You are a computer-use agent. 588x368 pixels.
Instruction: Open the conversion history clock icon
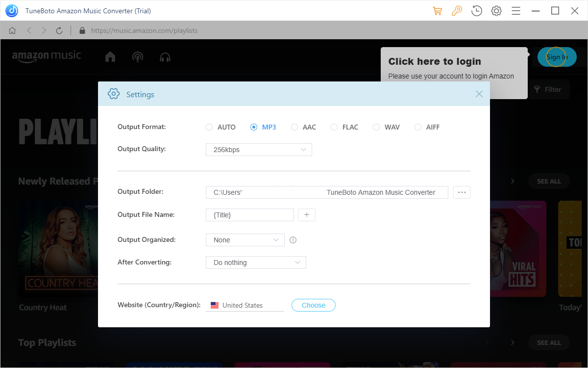[476, 11]
